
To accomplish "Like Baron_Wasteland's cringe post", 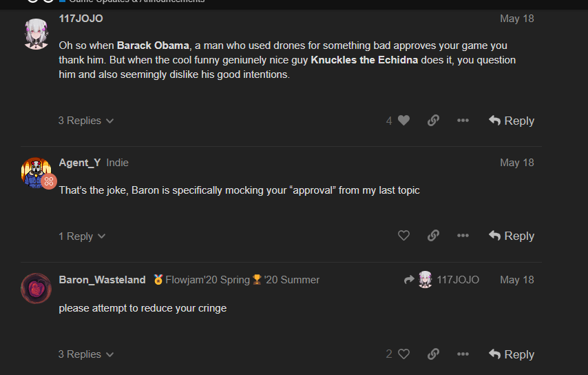I will (x=403, y=354).
